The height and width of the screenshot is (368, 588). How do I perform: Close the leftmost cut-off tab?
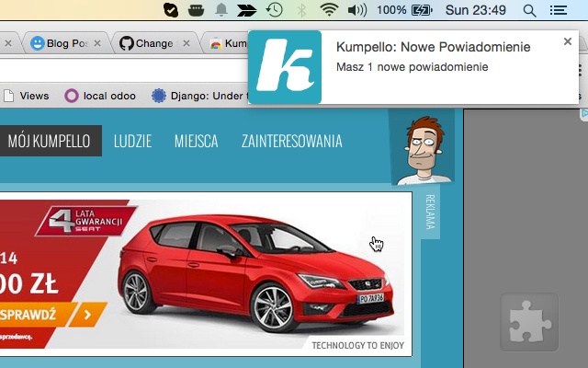point(8,43)
